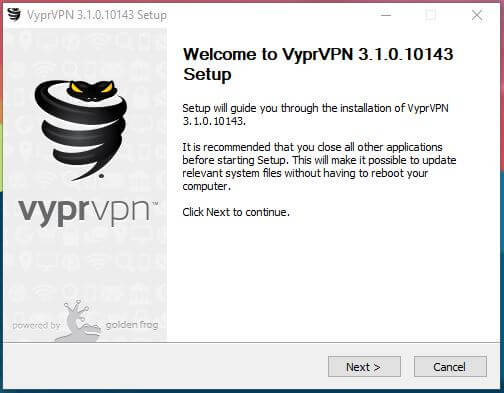Click the 'Welcome to VyprVPN 3.1.0.10143' heading
The height and width of the screenshot is (393, 504).
(x=318, y=54)
